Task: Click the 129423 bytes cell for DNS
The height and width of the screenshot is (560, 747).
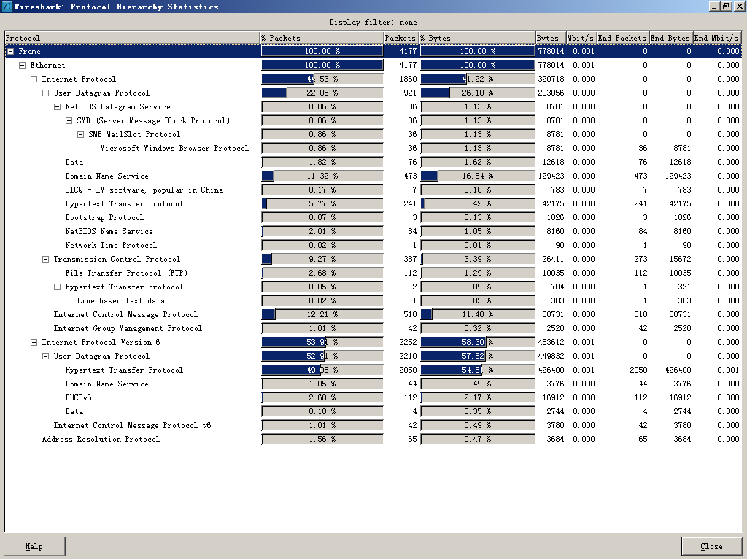Action: 551,176
